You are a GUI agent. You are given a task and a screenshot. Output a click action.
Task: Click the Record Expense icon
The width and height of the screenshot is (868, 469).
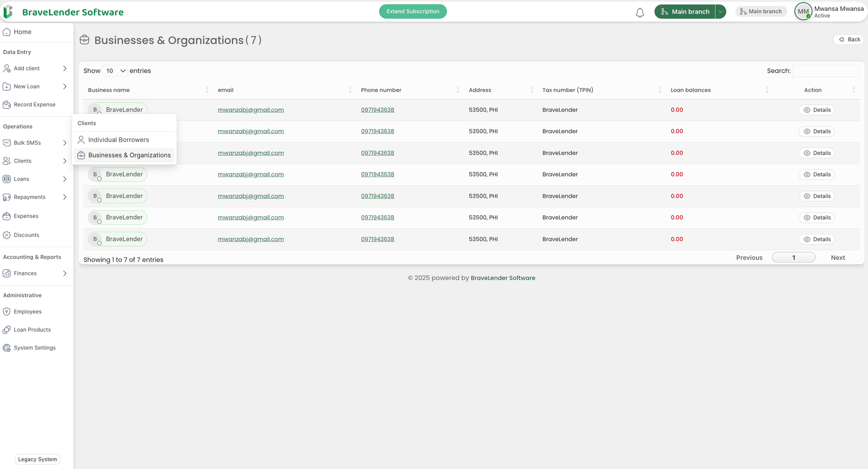(x=7, y=105)
